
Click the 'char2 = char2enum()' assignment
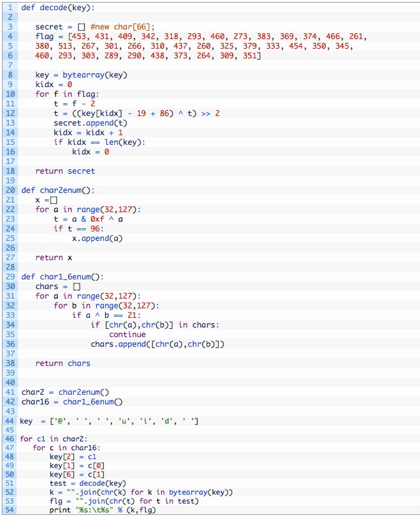pyautogui.click(x=65, y=392)
